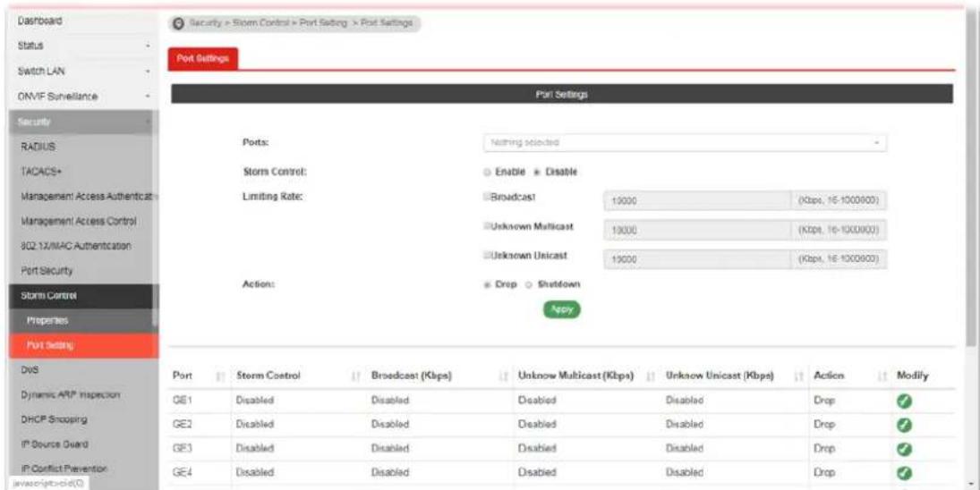Sort by Unknow Unicast column arrows
The width and height of the screenshot is (980, 490).
[797, 376]
